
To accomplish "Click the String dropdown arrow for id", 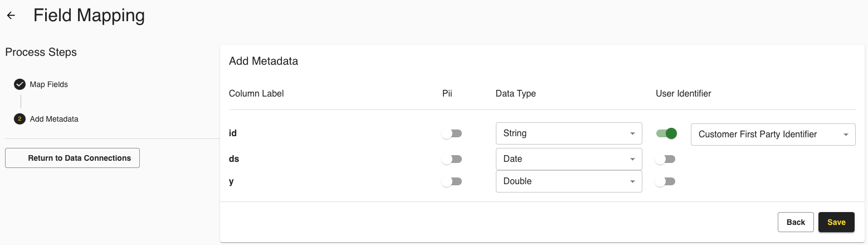I will 632,134.
